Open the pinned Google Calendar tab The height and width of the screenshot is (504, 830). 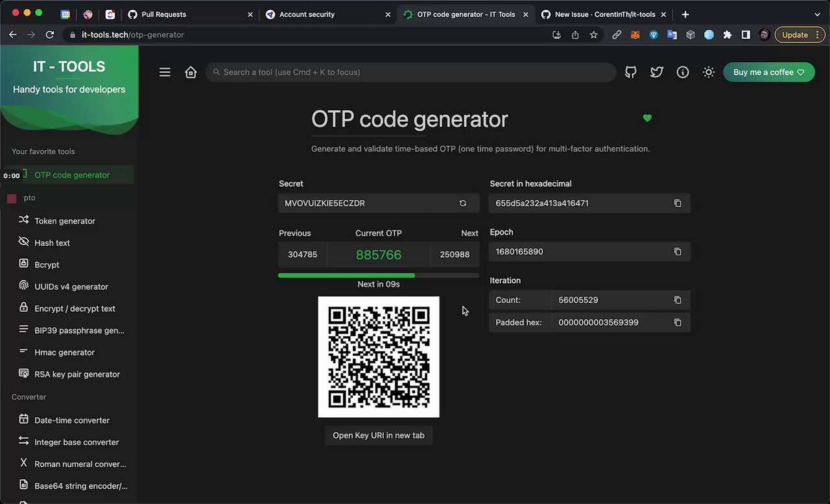pyautogui.click(x=65, y=14)
